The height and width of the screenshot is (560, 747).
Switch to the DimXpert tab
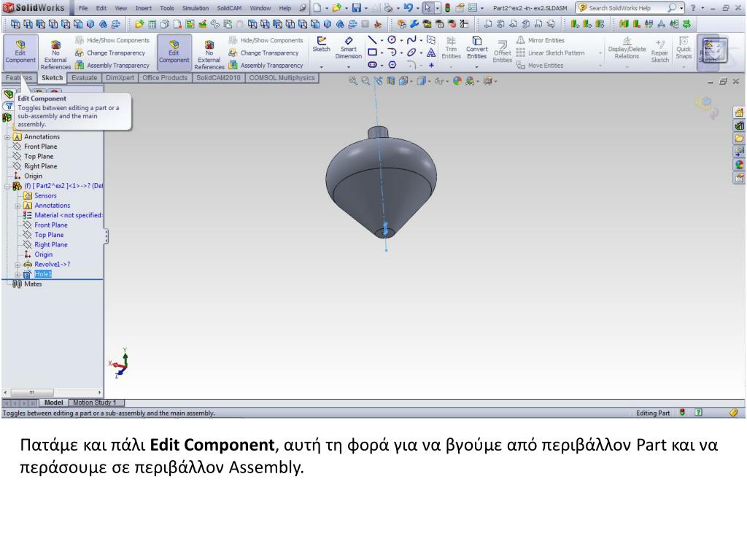pyautogui.click(x=120, y=77)
